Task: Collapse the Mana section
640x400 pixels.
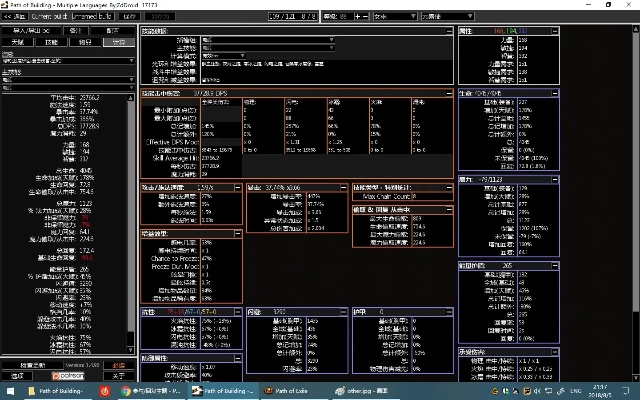Action: 555,180
